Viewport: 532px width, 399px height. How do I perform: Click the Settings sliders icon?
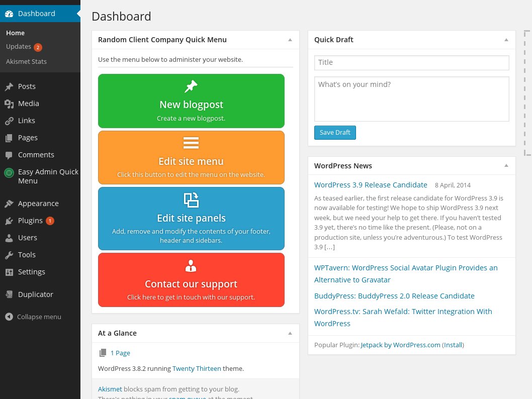pyautogui.click(x=9, y=272)
